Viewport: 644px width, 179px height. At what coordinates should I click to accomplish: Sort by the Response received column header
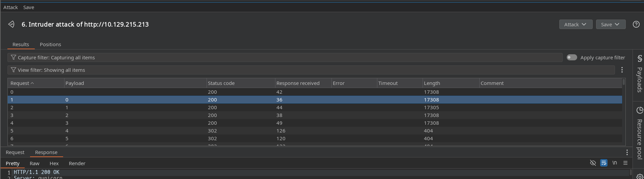pos(303,83)
